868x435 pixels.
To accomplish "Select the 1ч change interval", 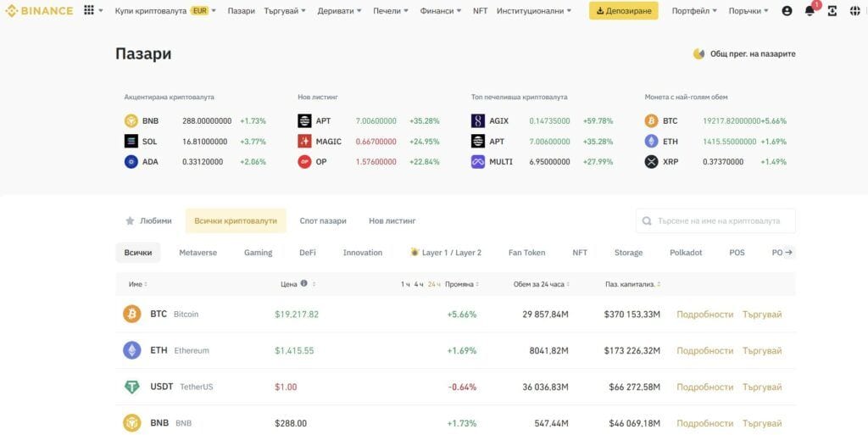I will click(405, 284).
